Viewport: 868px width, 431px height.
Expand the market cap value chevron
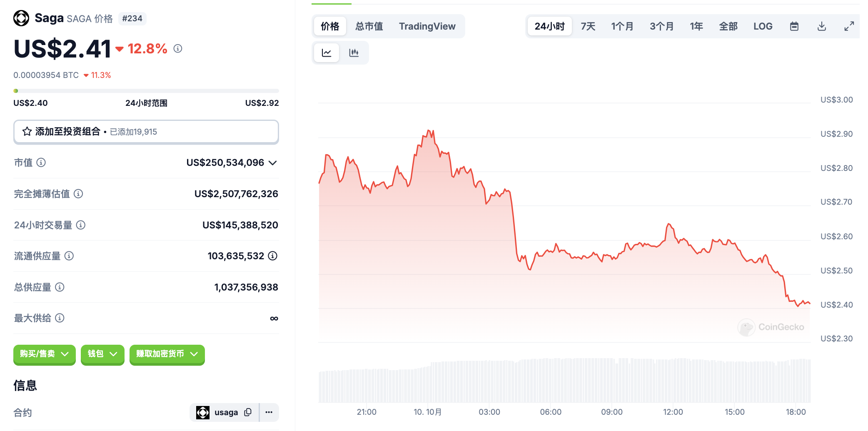coord(273,163)
